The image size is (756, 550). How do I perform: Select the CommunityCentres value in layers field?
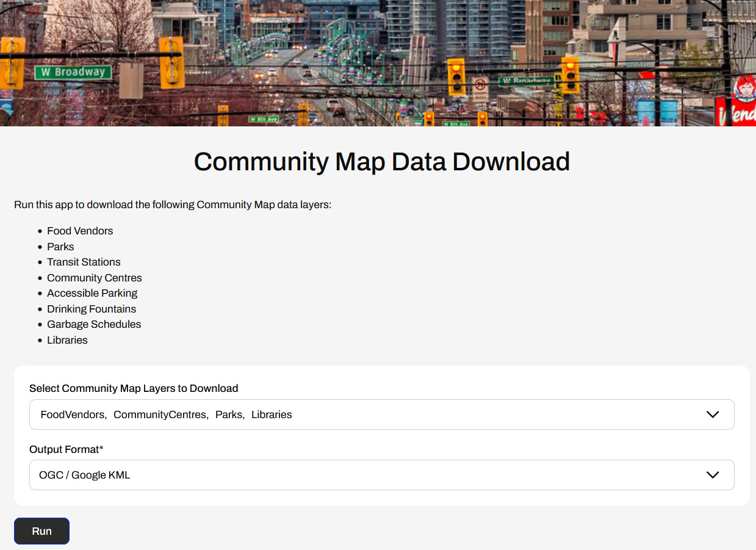coord(160,414)
